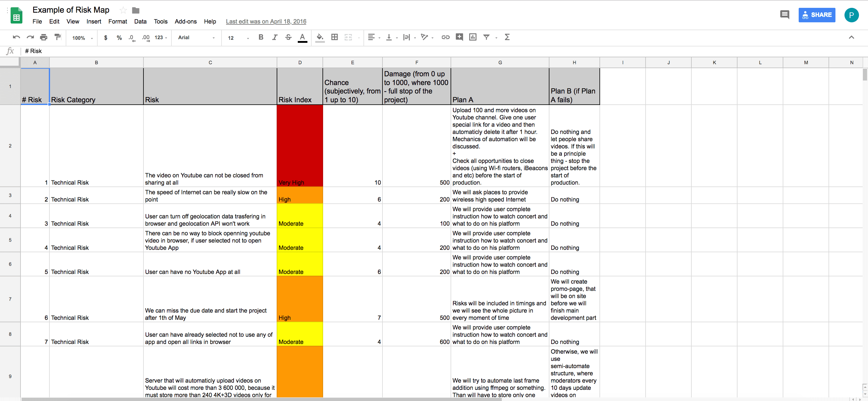Open the Data menu
This screenshot has width=868, height=401.
(x=140, y=22)
